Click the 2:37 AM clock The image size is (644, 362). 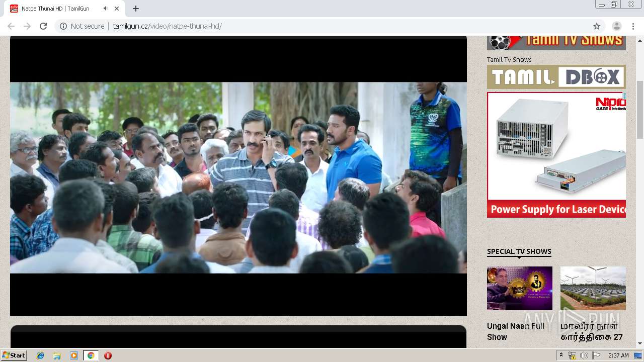618,355
